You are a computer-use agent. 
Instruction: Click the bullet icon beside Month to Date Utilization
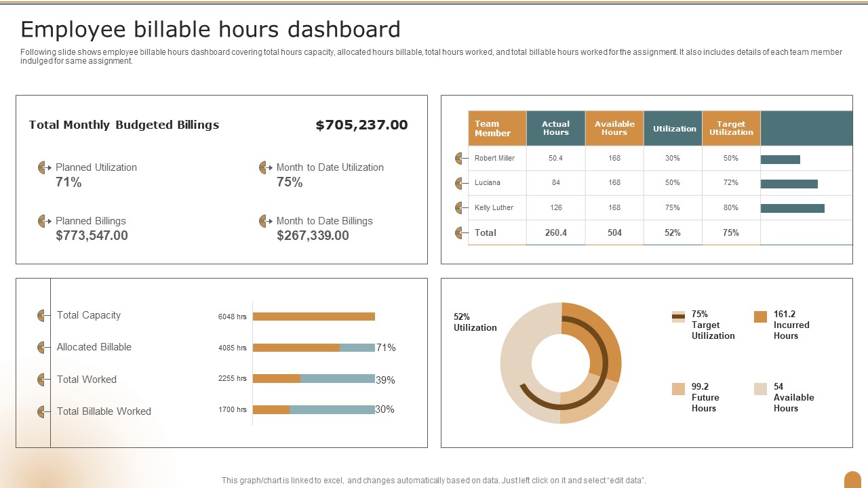click(x=266, y=167)
